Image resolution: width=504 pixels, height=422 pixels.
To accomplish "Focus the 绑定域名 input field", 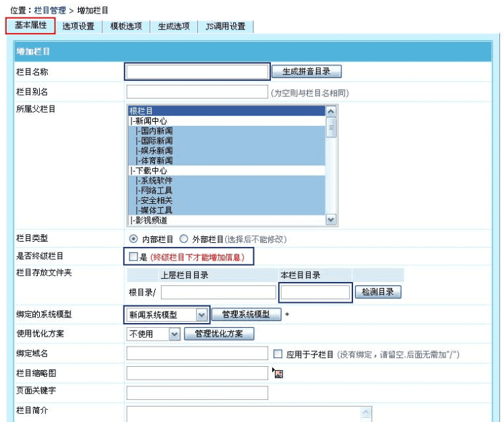I will 197,353.
